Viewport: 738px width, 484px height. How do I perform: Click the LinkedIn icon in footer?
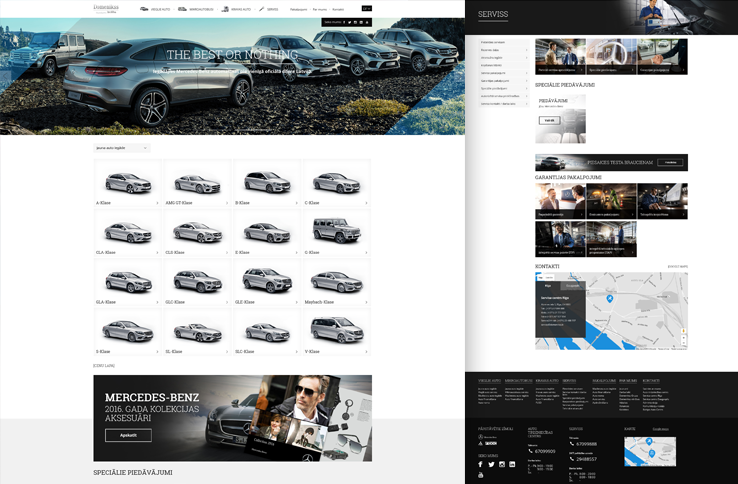point(511,464)
